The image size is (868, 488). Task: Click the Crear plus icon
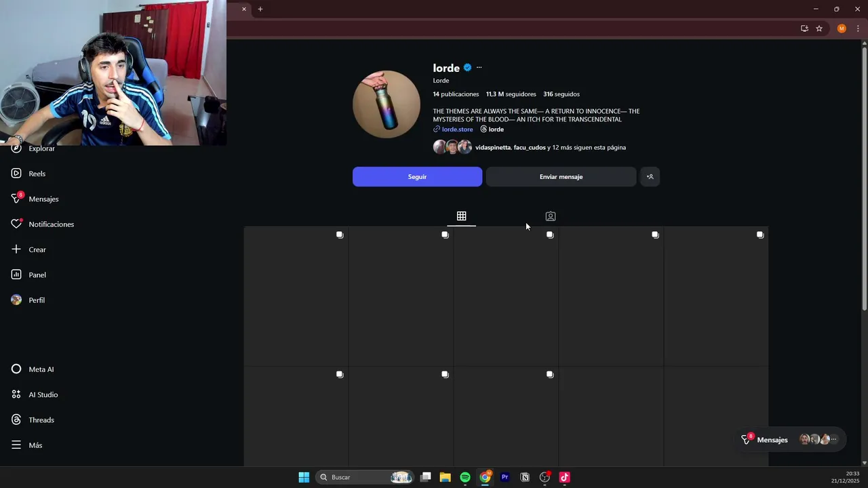pyautogui.click(x=16, y=249)
